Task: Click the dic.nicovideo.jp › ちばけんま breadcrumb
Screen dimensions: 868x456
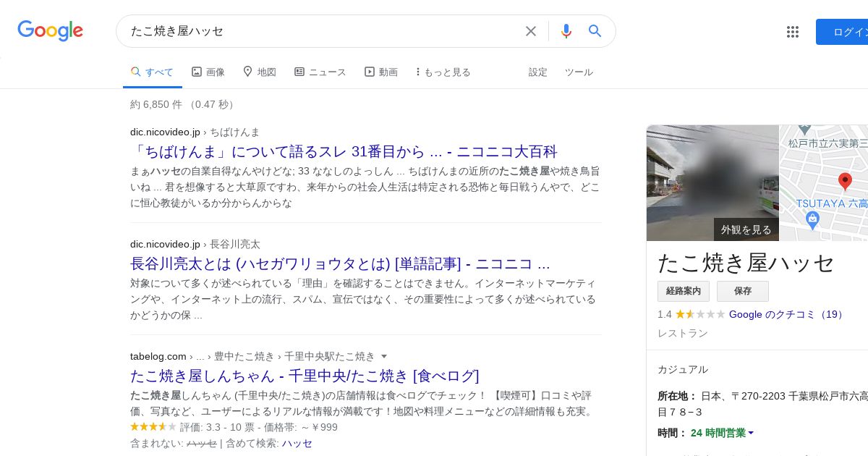Action: (x=195, y=132)
